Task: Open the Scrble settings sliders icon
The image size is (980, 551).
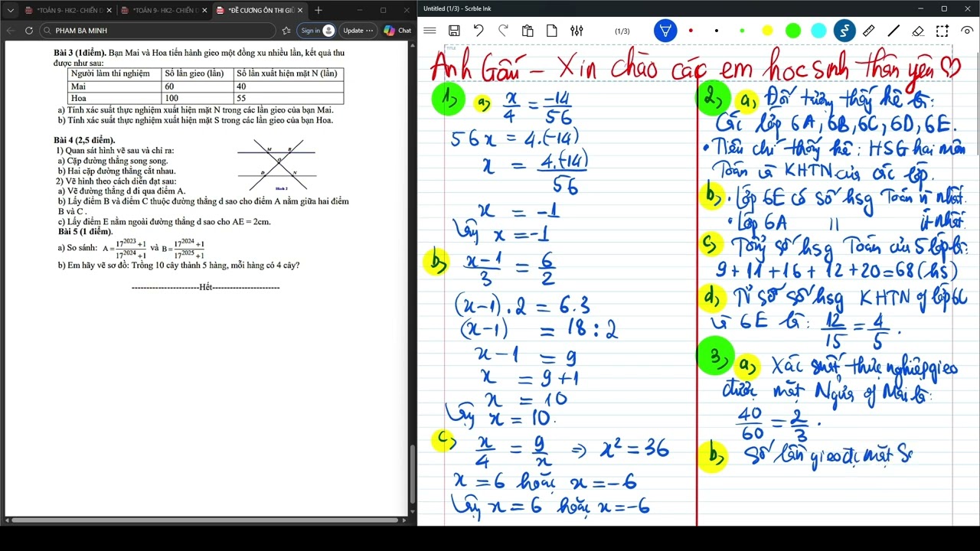Action: coord(577,31)
